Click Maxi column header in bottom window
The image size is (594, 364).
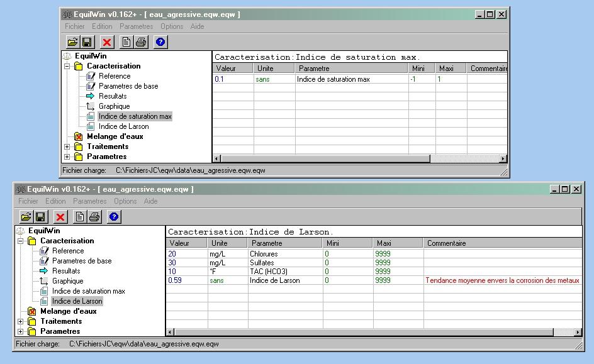(x=398, y=243)
